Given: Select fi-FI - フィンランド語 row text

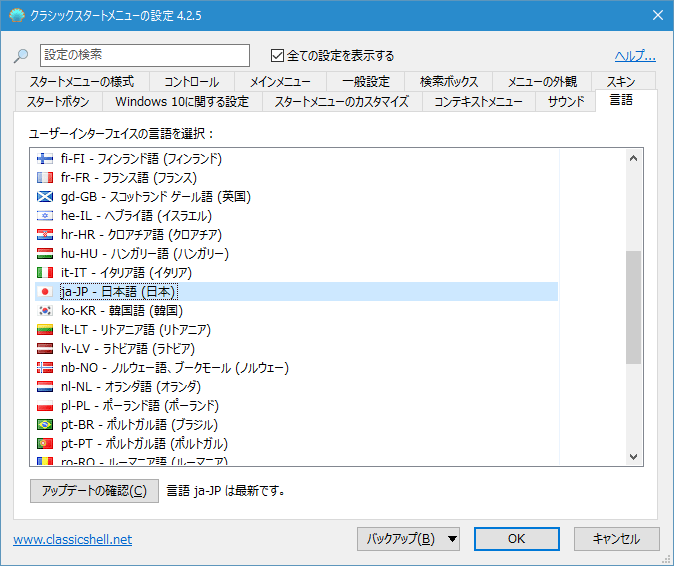Looking at the screenshot, I should (141, 159).
